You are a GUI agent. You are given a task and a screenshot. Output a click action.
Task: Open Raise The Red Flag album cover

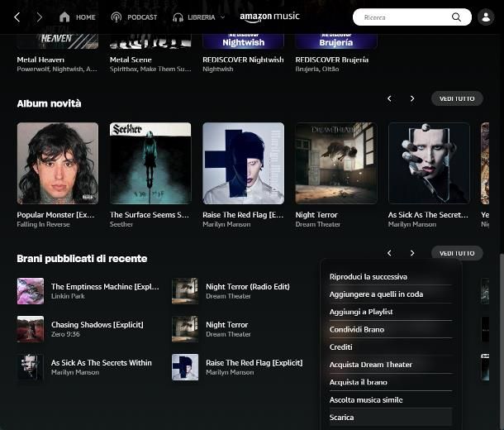[x=243, y=163]
